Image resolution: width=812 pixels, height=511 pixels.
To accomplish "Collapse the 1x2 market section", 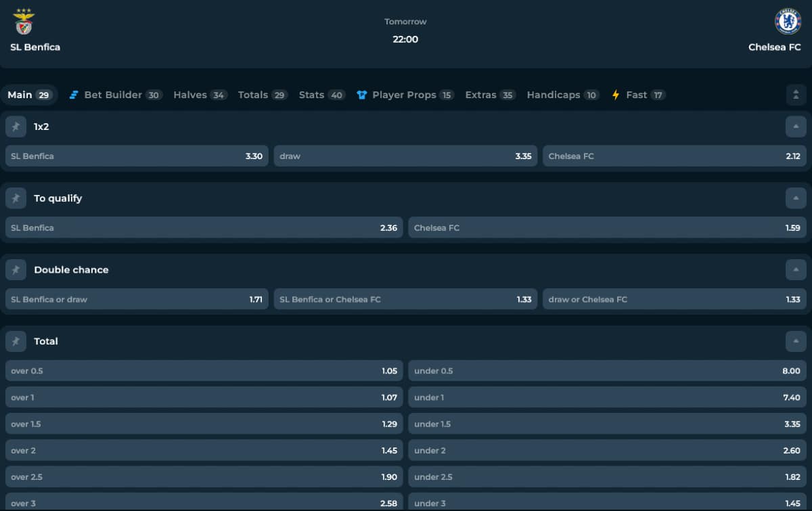I will [796, 127].
